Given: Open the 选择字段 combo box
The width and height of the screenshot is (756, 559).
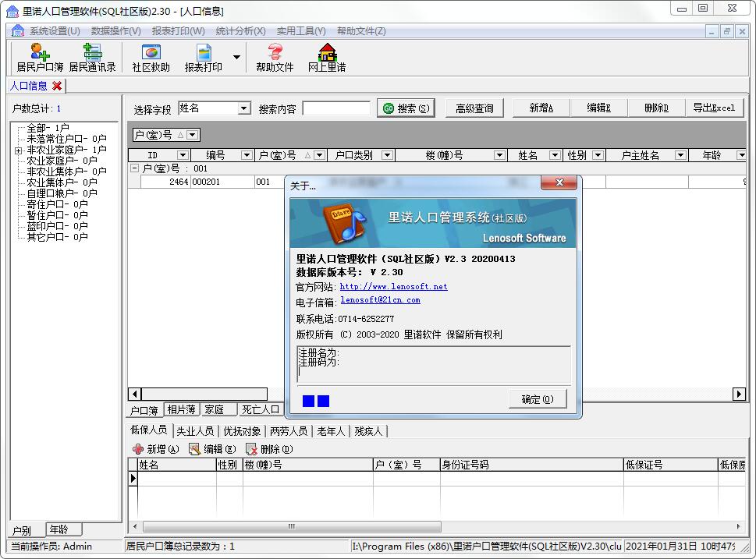Looking at the screenshot, I should [215, 108].
